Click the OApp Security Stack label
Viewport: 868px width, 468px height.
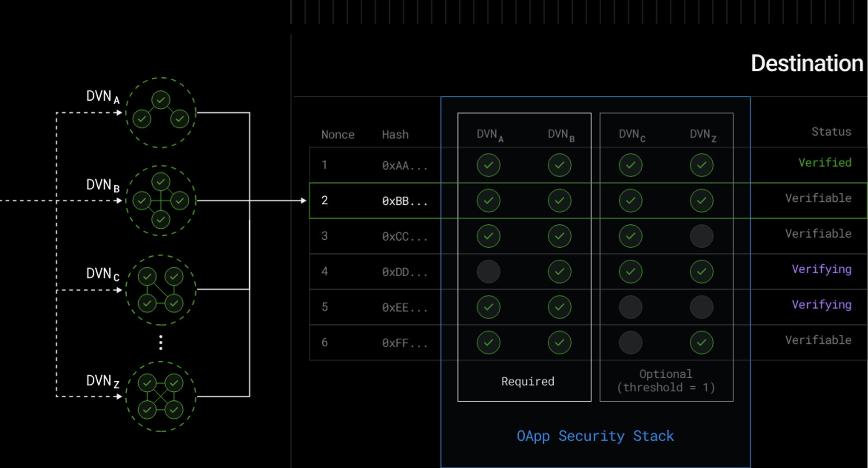tap(595, 436)
